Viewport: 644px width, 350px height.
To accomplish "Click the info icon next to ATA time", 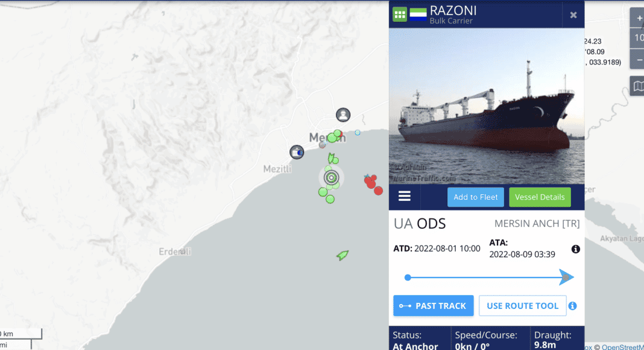I will pos(576,249).
